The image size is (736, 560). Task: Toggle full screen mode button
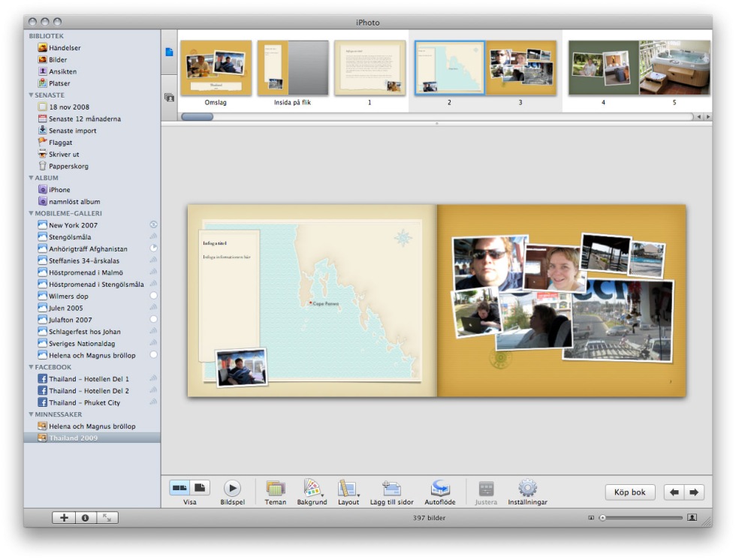[x=107, y=517]
